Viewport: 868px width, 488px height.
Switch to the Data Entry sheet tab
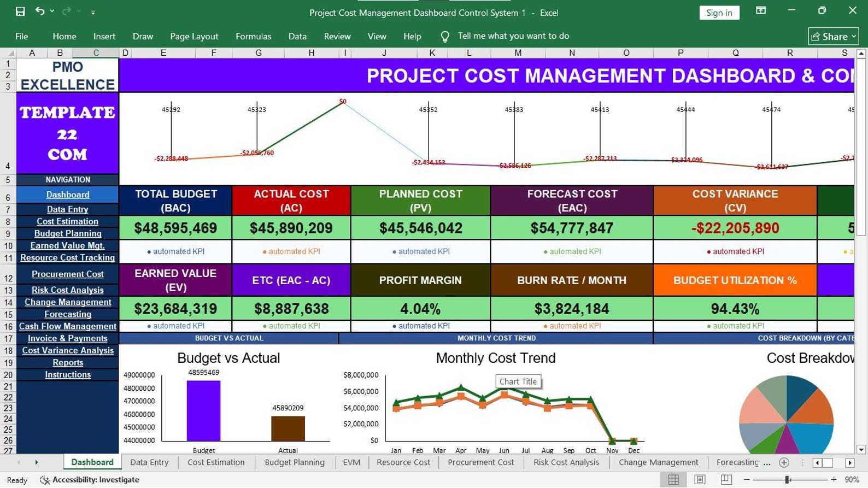pos(149,462)
